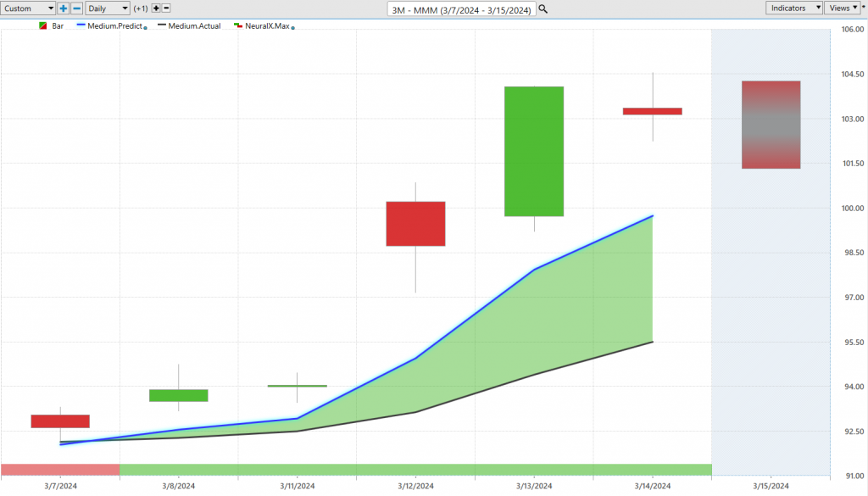Click the blue minus zoom-out button
The width and height of the screenshot is (868, 496).
coord(77,8)
